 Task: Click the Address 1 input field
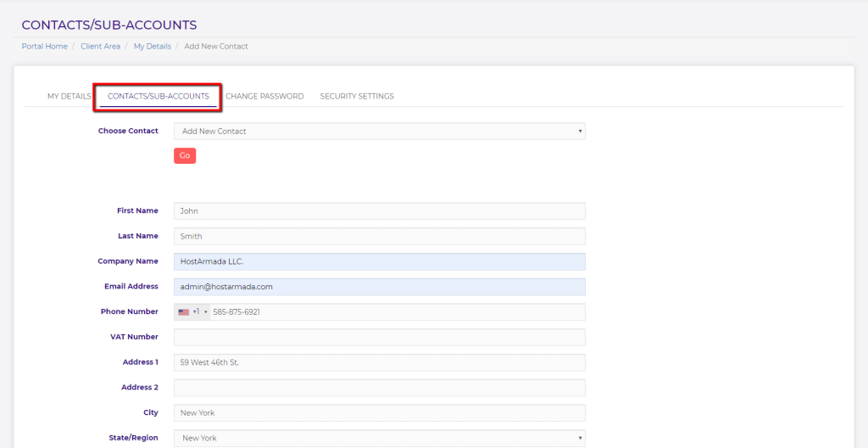[x=379, y=362]
